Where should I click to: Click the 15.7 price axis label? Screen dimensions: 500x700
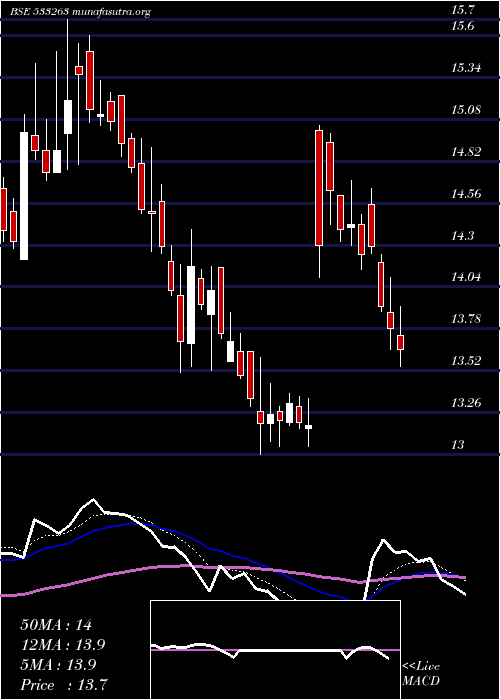point(463,9)
